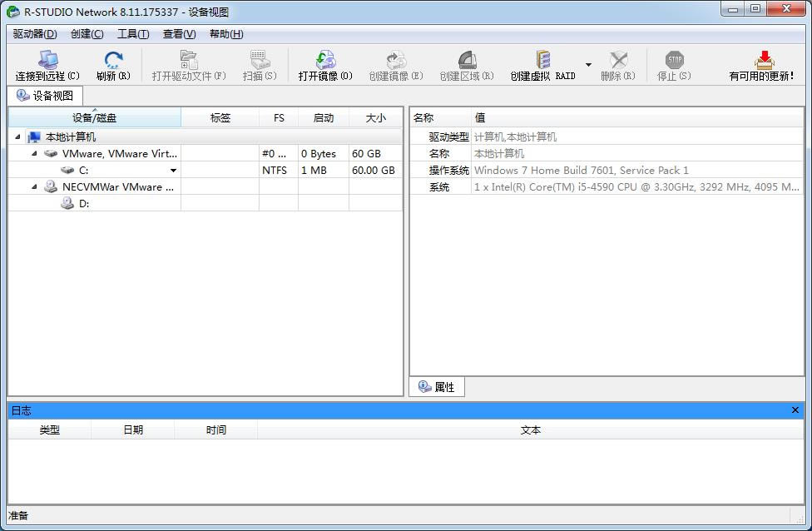
Task: Click the FS column header
Action: tap(279, 117)
